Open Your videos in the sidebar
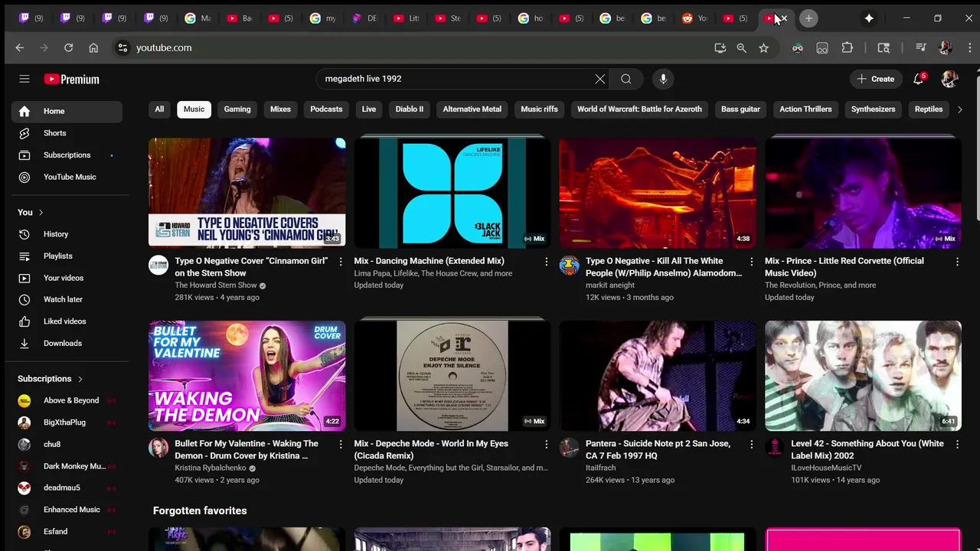Viewport: 980px width, 551px height. tap(67, 278)
